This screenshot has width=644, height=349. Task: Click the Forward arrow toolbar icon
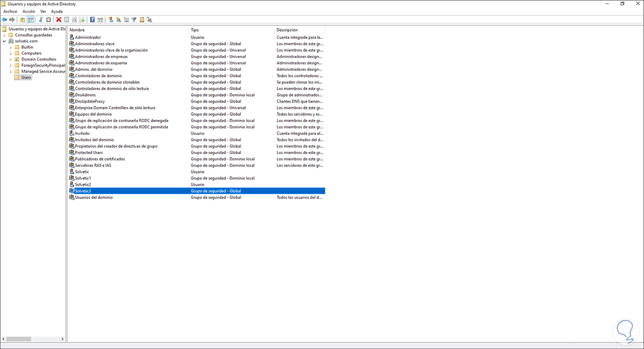pyautogui.click(x=12, y=20)
